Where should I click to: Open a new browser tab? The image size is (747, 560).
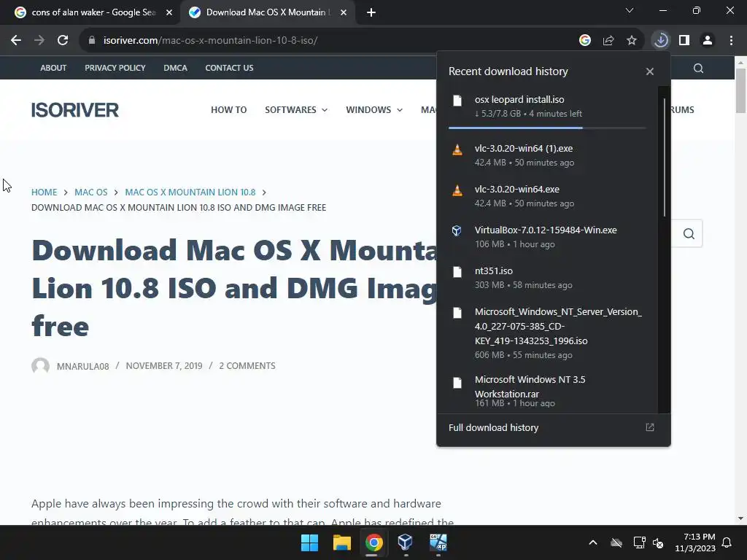(371, 12)
